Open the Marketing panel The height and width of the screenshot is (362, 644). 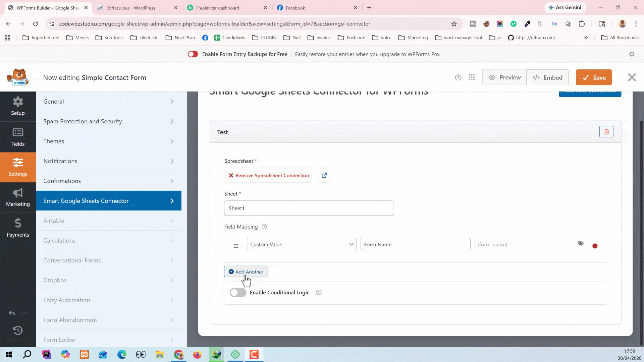click(18, 197)
